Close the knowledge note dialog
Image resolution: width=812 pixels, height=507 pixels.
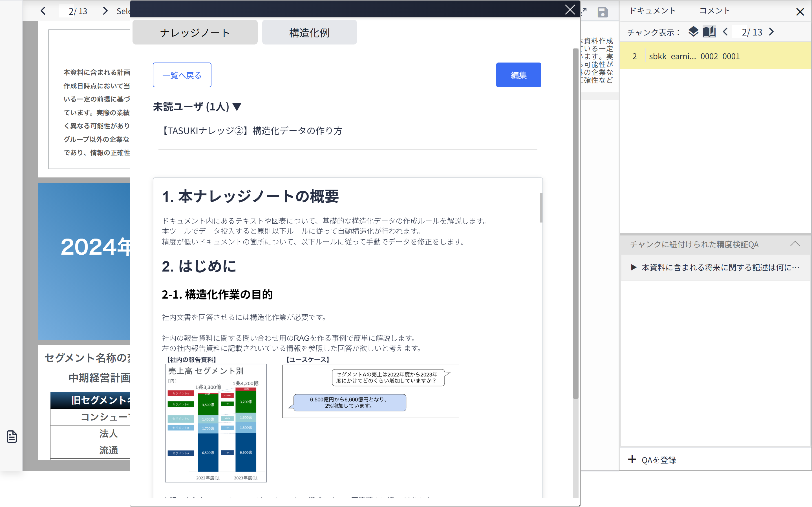pos(570,9)
